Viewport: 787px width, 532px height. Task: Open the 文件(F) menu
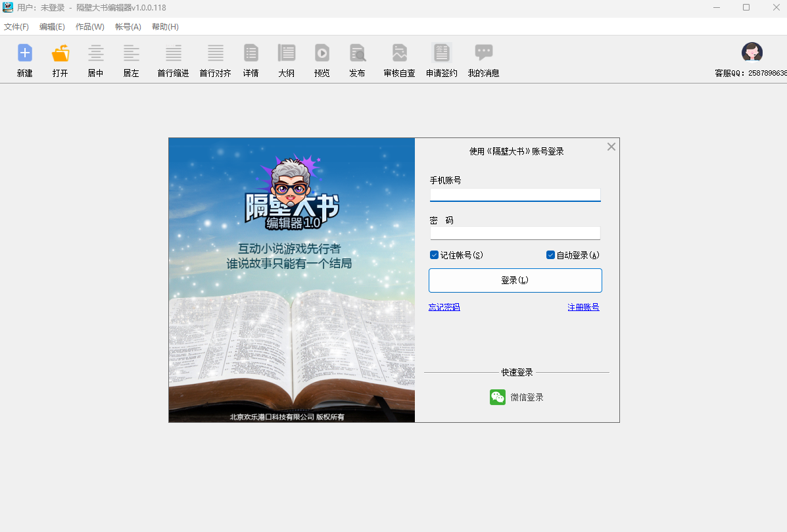(16, 27)
